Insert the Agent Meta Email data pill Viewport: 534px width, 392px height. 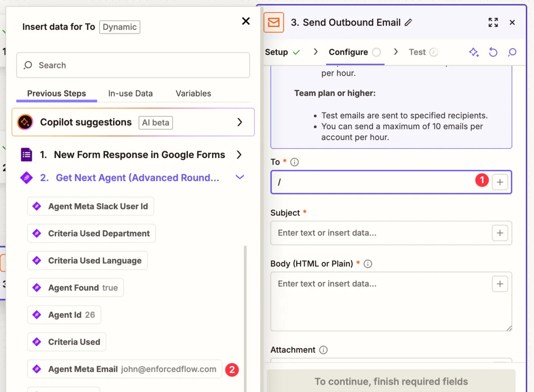(x=125, y=369)
